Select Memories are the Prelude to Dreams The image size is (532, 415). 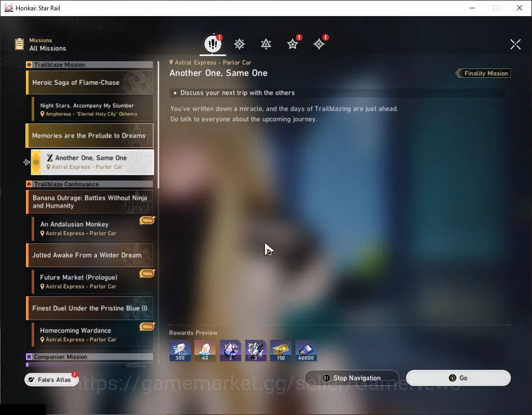[90, 136]
